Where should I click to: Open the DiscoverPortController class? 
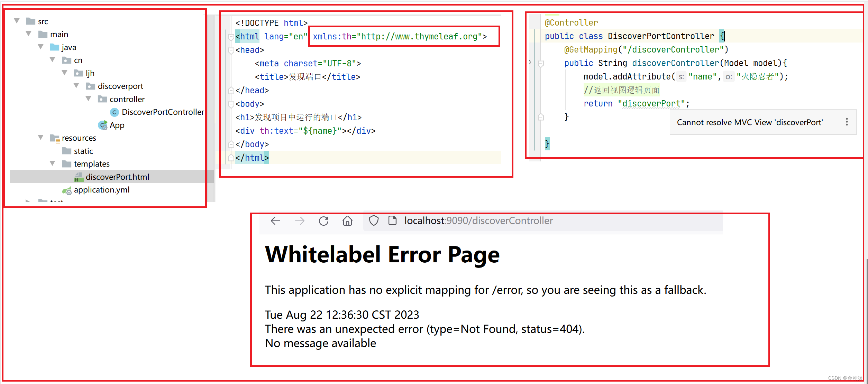(x=163, y=112)
